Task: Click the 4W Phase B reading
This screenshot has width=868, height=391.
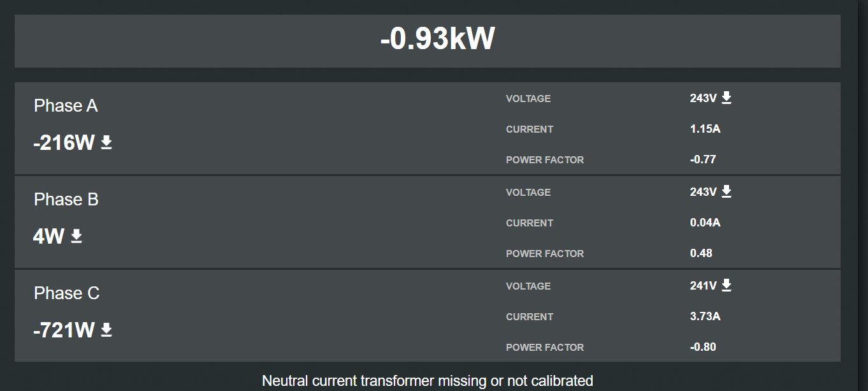Action: coord(49,237)
